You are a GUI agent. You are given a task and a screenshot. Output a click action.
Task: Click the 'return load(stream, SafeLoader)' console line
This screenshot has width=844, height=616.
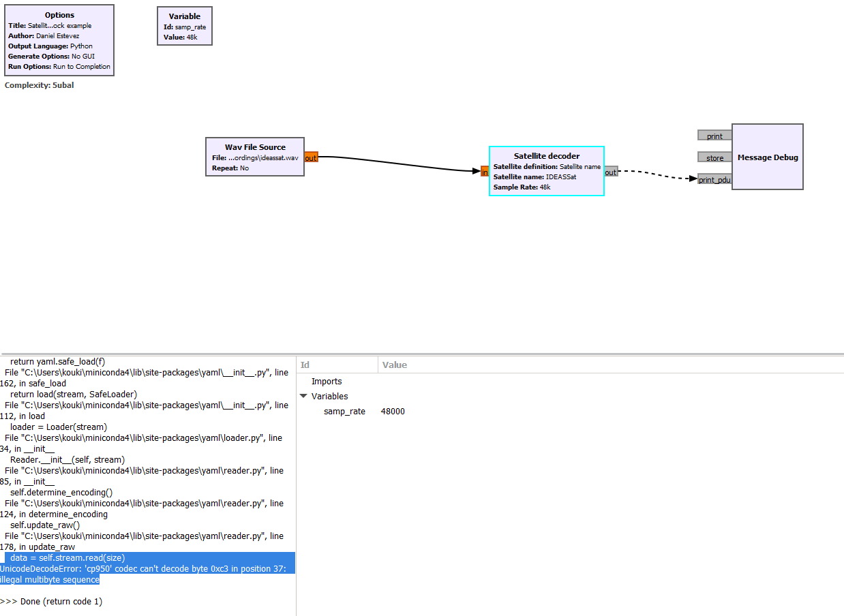74,395
